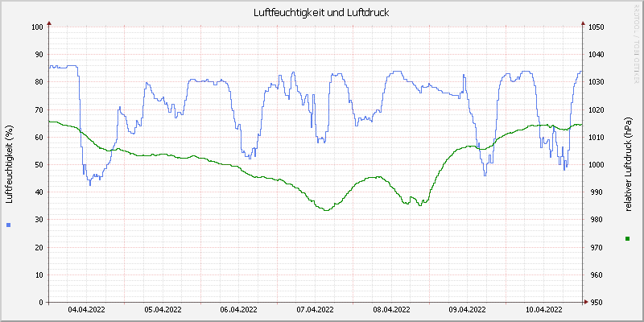Click the date label 10.04.2022
The image size is (644, 322).
543,310
